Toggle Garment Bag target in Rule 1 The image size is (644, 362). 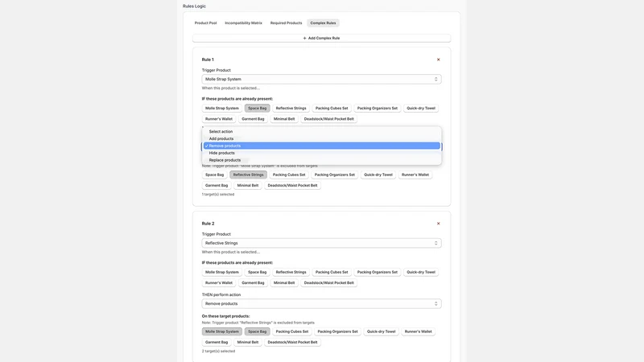click(x=217, y=186)
